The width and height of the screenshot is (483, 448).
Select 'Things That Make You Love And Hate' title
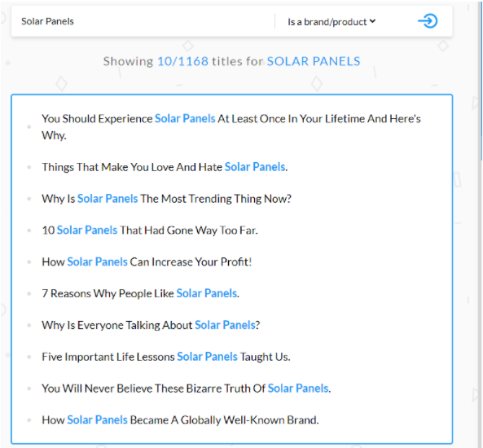pos(165,167)
